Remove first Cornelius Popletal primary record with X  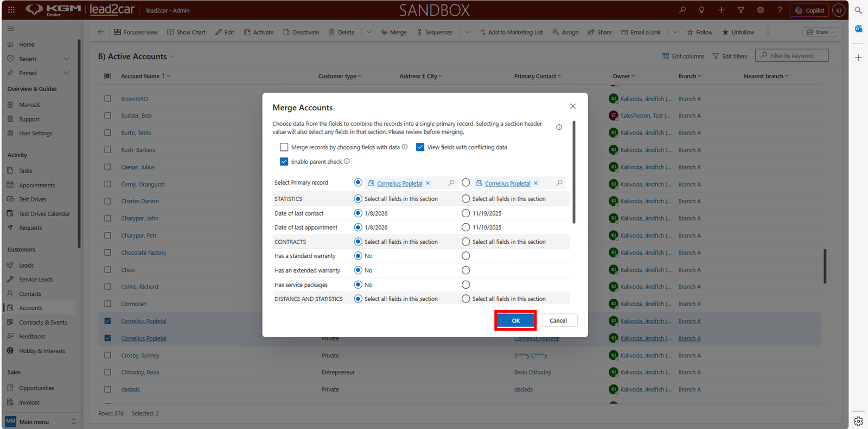pos(428,183)
